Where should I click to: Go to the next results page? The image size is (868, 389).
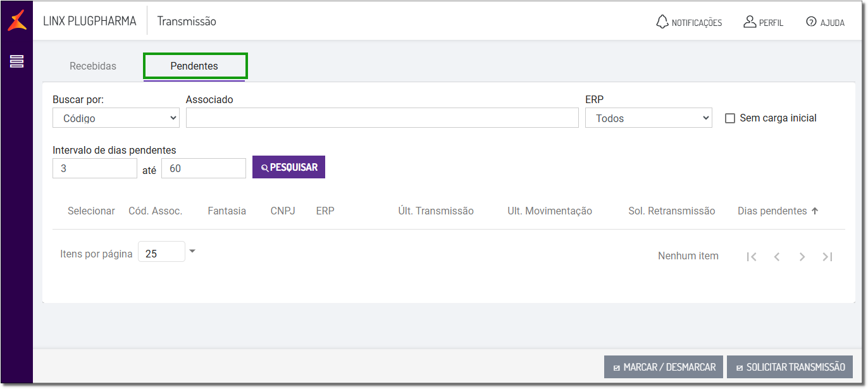(x=802, y=256)
